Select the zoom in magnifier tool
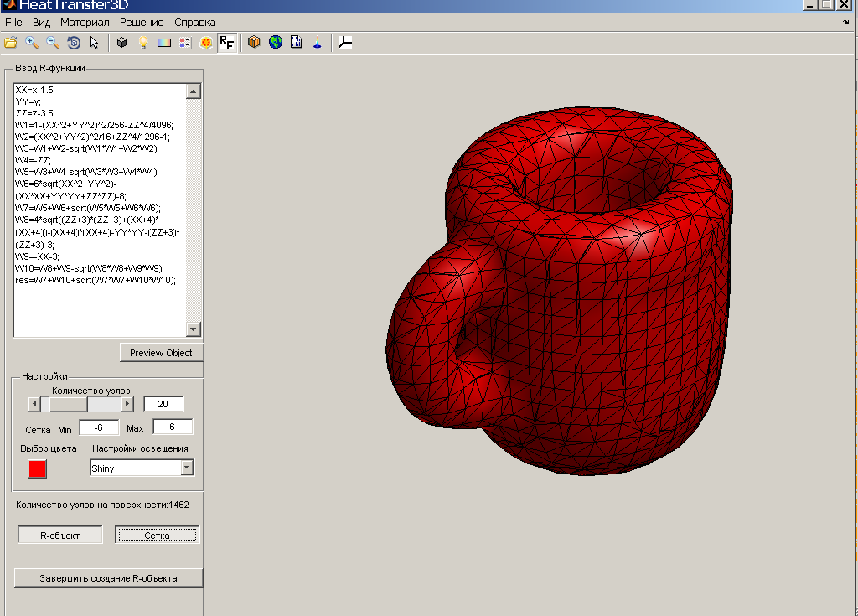 pyautogui.click(x=32, y=43)
